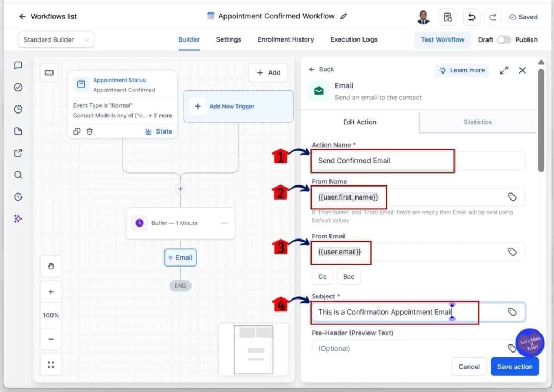The image size is (554, 392).
Task: Open the sticky note sidebar icon
Action: point(18,131)
